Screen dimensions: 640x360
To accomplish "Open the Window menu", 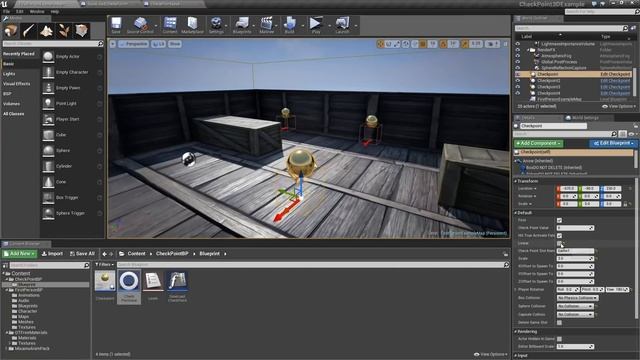I will pos(37,11).
